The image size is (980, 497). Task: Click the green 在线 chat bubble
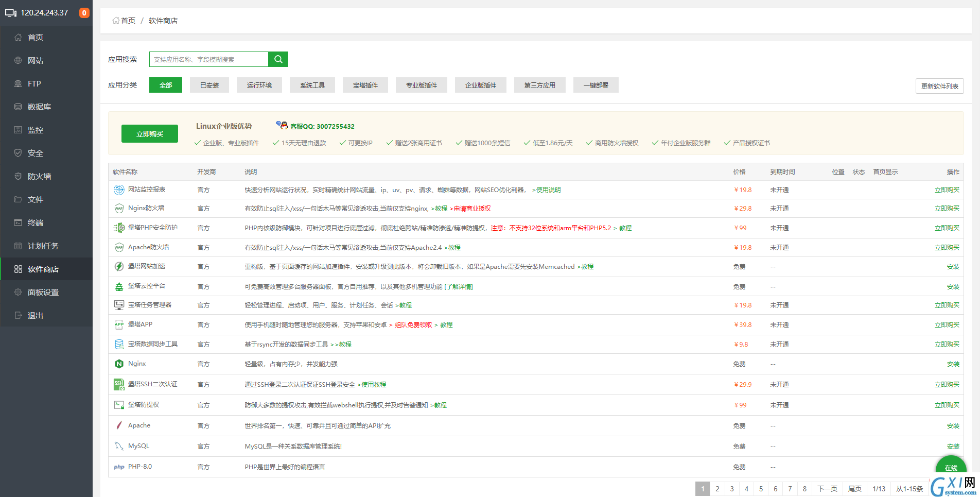tap(951, 467)
